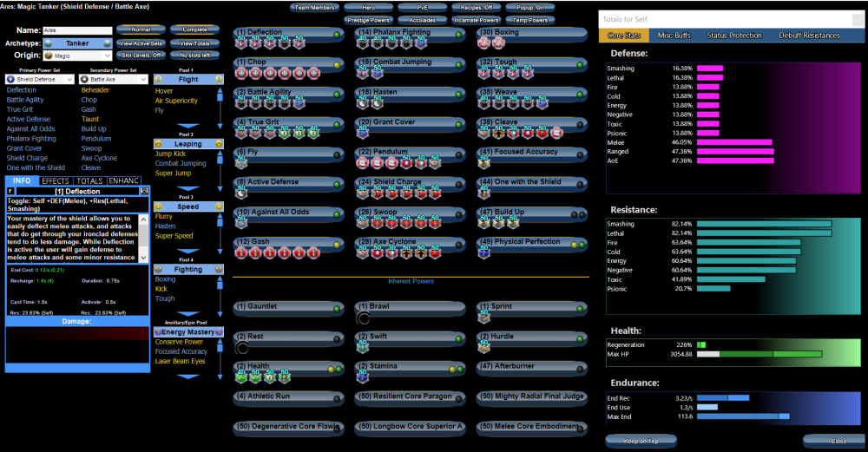Open the Primary Power Set dropdown
868x452 pixels.
click(40, 79)
